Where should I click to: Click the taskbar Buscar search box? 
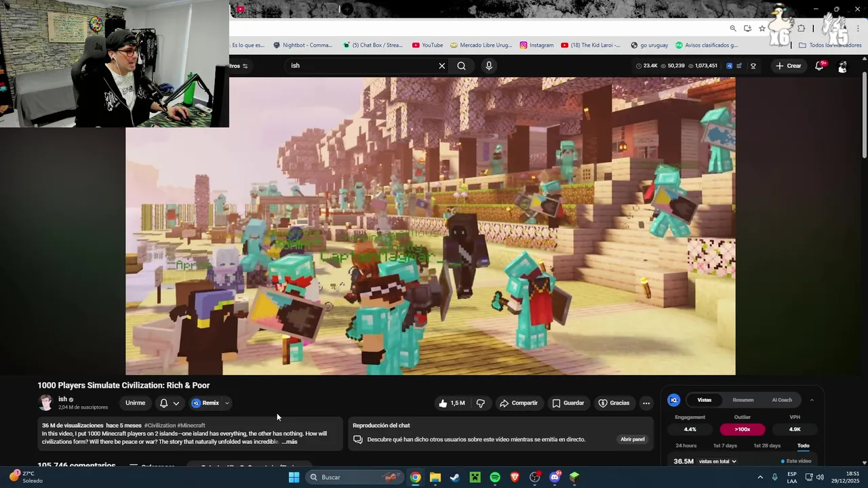coord(355,477)
